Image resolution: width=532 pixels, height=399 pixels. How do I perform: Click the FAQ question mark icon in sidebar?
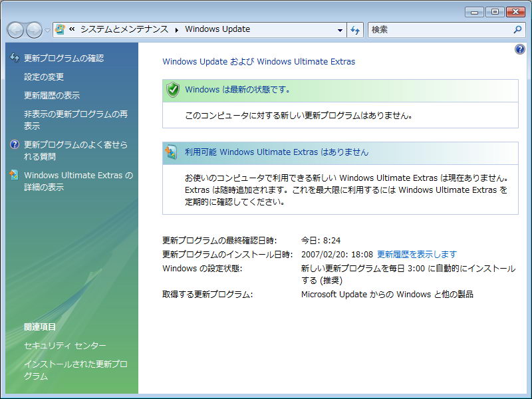15,144
